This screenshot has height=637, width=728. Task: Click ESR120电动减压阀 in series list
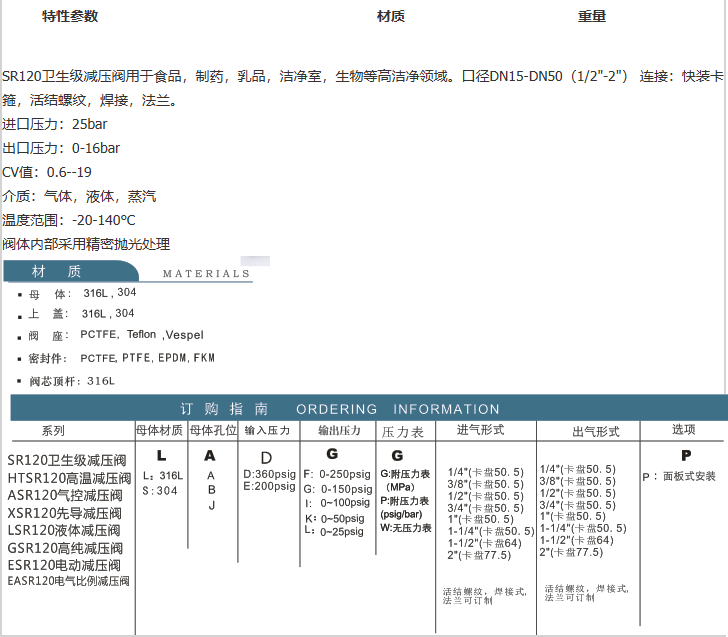coord(64,565)
